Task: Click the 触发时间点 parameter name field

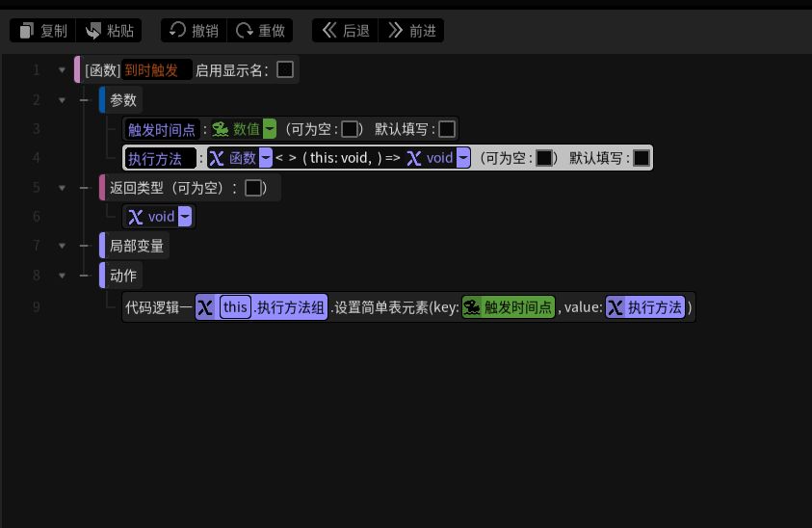Action: (162, 129)
